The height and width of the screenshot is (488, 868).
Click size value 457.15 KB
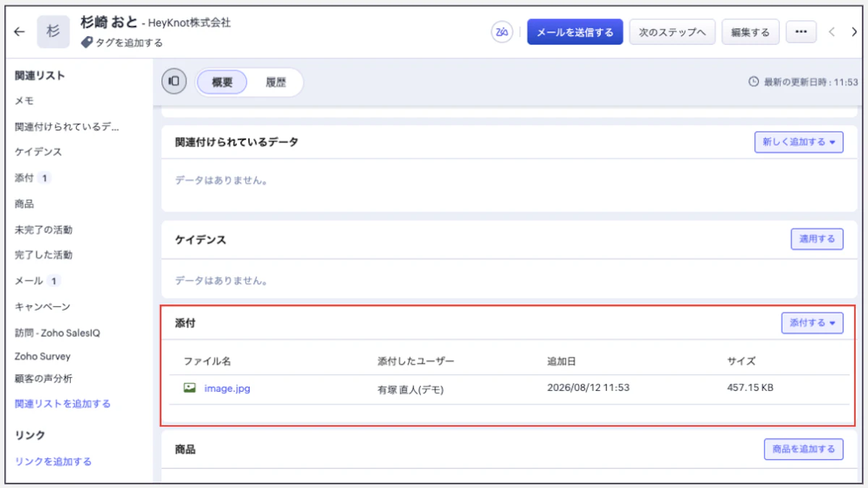[x=750, y=387]
